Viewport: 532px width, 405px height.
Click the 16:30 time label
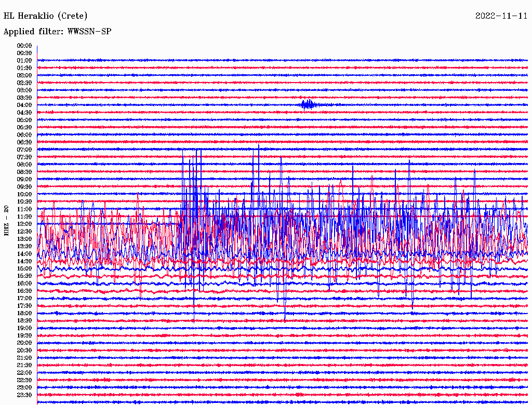[24, 291]
